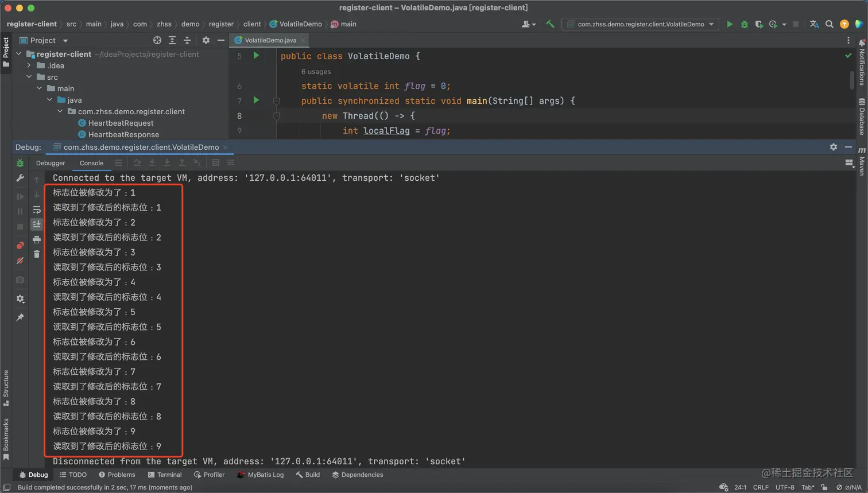Screen dimensions: 868x493
Task: Click the Pin Tab icon in Debug panel
Action: click(x=20, y=317)
